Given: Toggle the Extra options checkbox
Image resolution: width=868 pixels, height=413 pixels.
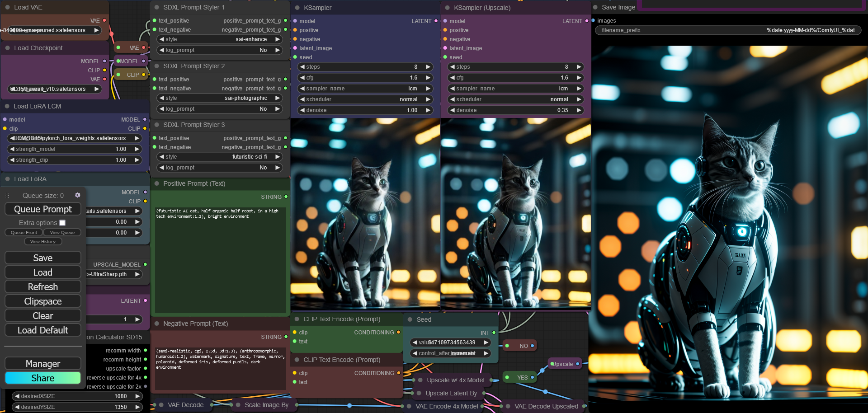Looking at the screenshot, I should coord(62,223).
